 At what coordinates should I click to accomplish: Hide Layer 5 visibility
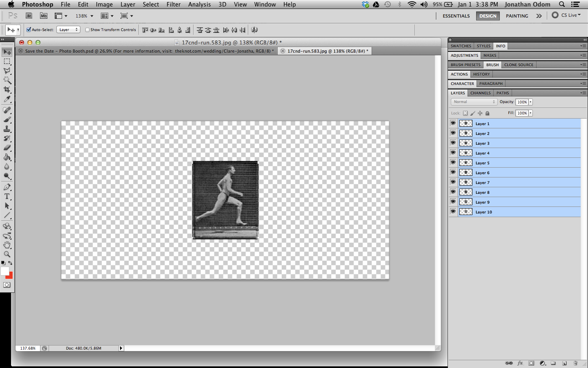453,162
